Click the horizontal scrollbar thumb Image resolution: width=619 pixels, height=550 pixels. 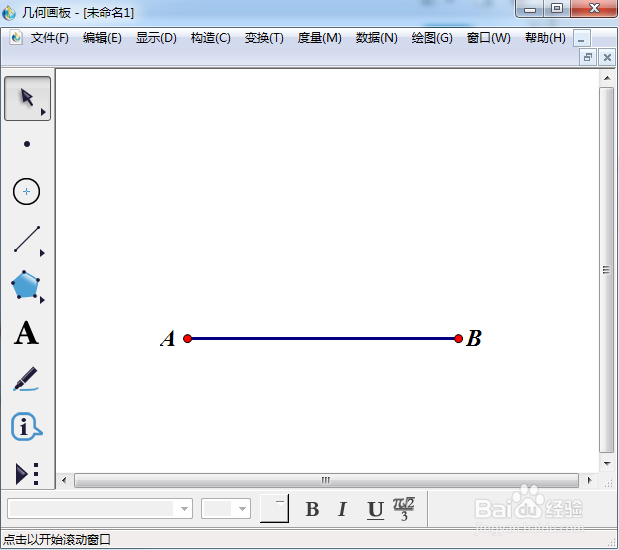click(x=326, y=481)
